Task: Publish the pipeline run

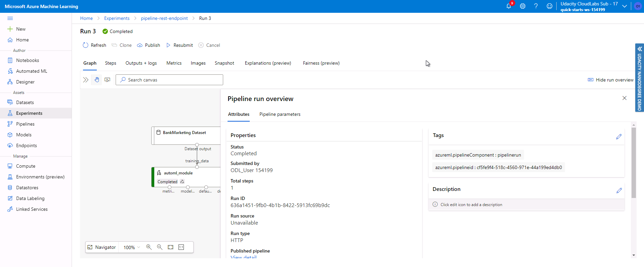Action: click(x=149, y=45)
